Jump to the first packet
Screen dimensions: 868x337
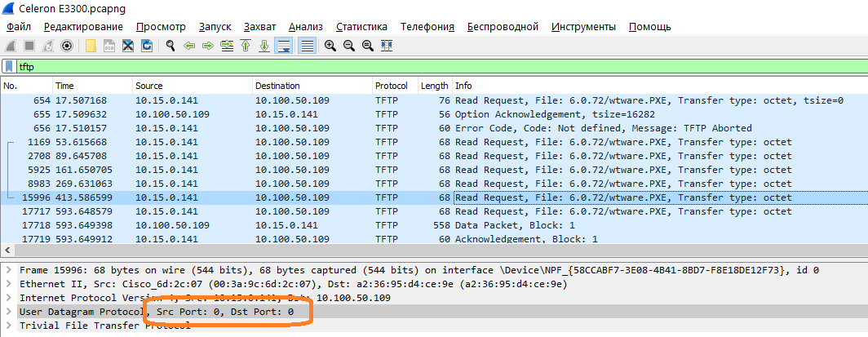click(245, 46)
